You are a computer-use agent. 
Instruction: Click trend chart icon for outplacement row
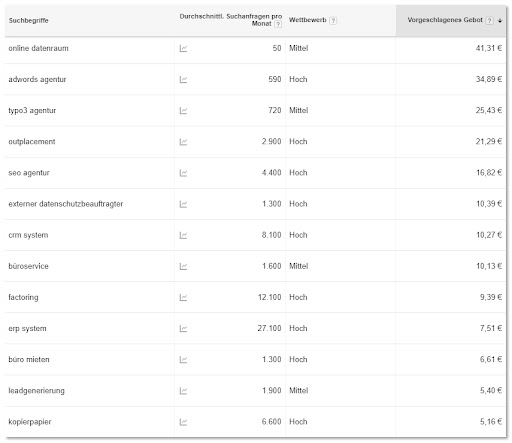183,142
